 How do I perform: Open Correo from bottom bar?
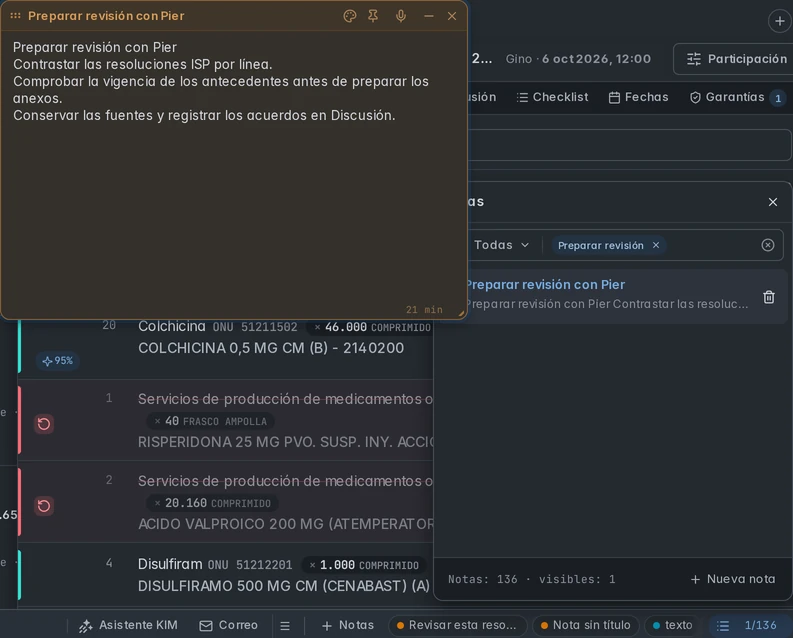coord(229,625)
